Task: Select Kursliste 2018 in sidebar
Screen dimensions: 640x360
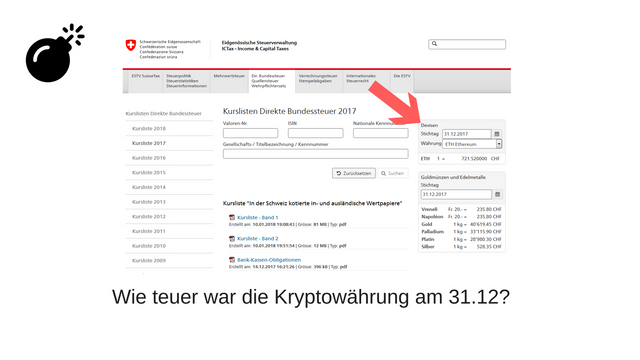Action: 149,128
